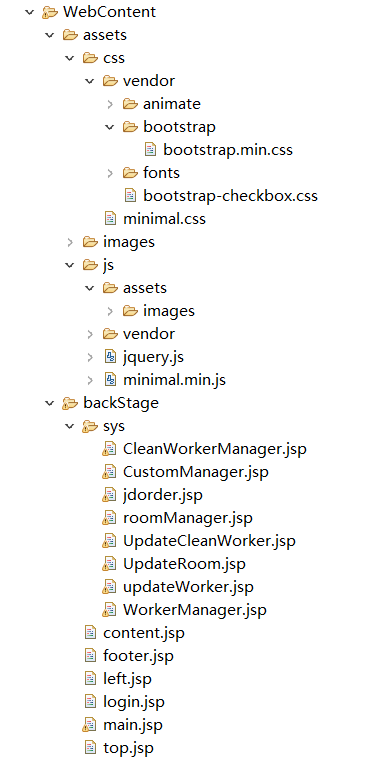Select the login.jsp file icon

[91, 702]
